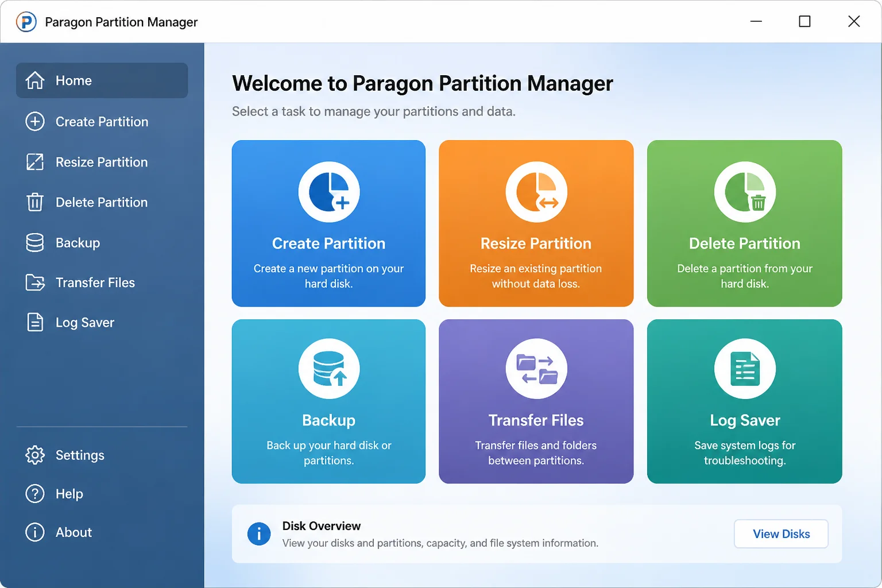This screenshot has height=588, width=882.
Task: Open the Home menu item
Action: 102,80
